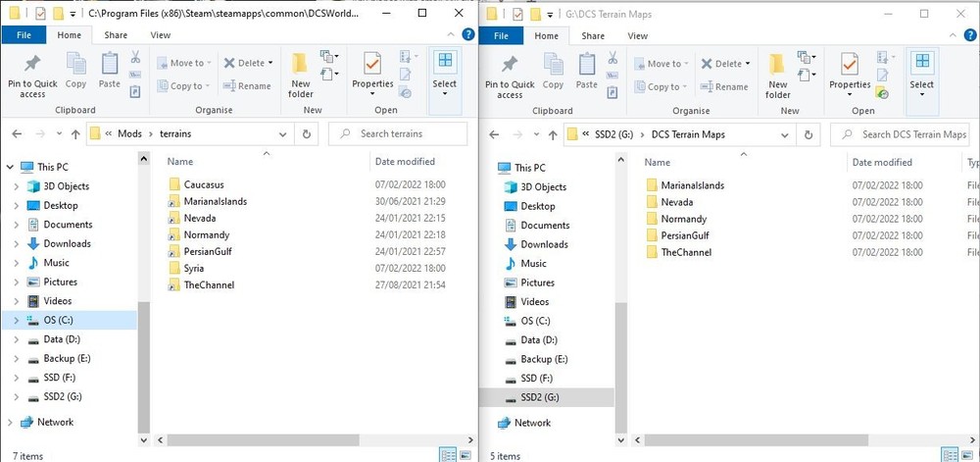Click SSD2 (G:) breadcrumb in address bar

pos(612,134)
